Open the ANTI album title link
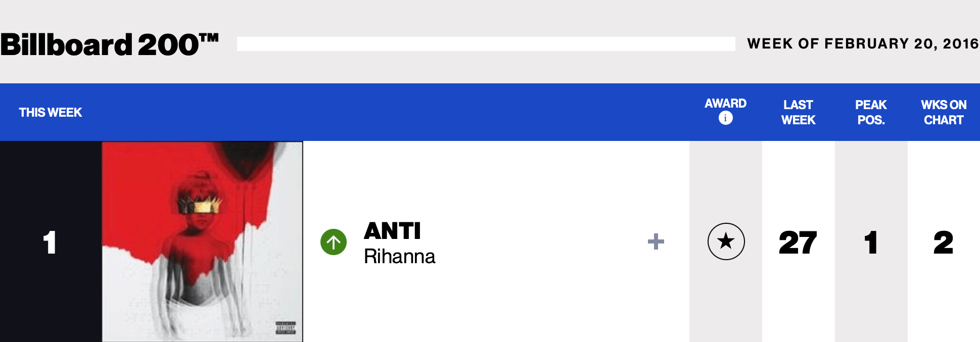The height and width of the screenshot is (342, 980). [392, 231]
